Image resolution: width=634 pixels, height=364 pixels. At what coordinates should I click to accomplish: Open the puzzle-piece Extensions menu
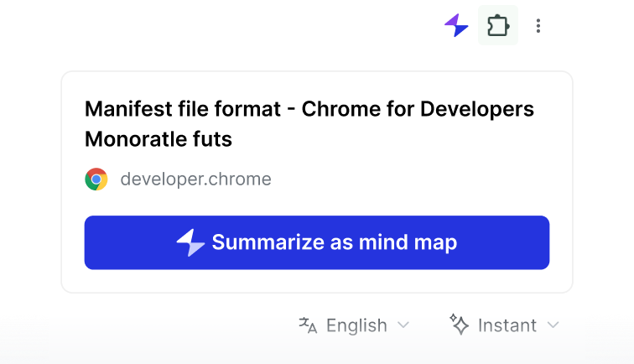click(497, 26)
